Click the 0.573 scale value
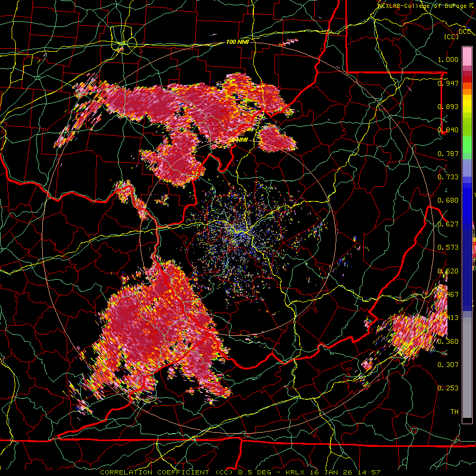This screenshot has height=476, width=476. 448,248
